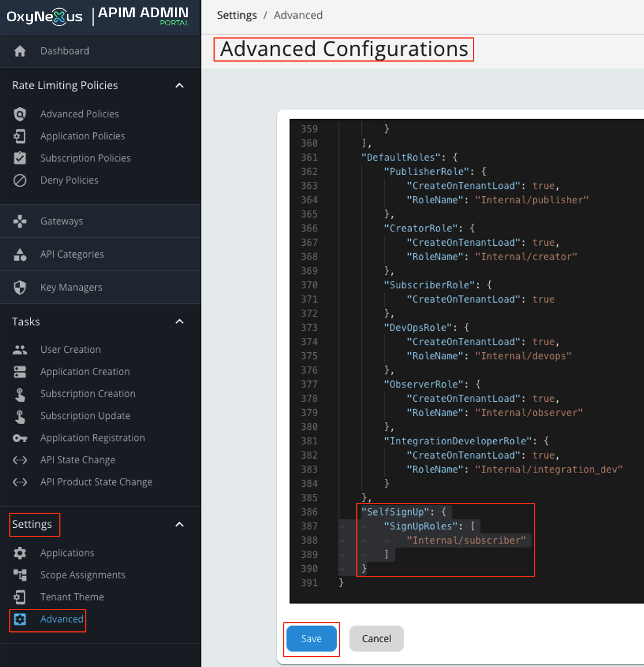Open the Gateways page
Viewport: 644px width, 667px height.
tap(62, 221)
